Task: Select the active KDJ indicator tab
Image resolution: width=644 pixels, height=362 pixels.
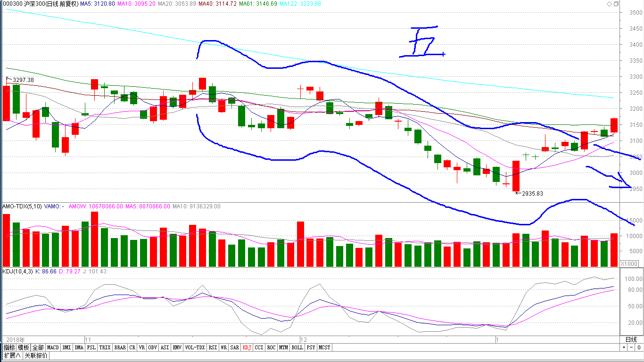Action: click(247, 347)
